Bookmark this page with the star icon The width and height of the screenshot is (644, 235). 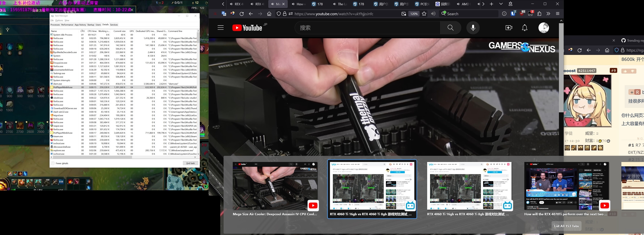[424, 14]
